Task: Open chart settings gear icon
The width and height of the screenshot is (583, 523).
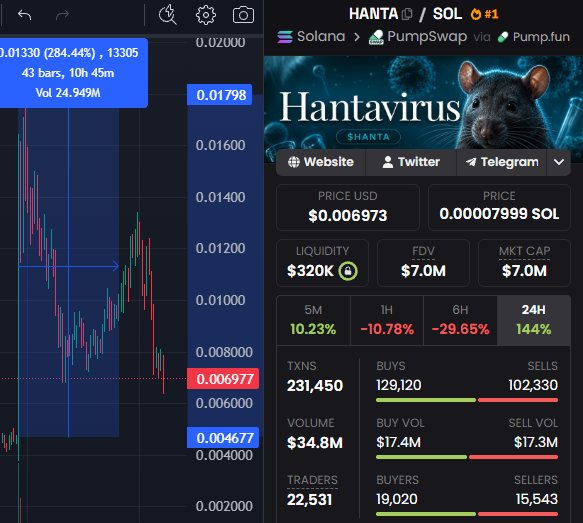Action: pos(206,15)
